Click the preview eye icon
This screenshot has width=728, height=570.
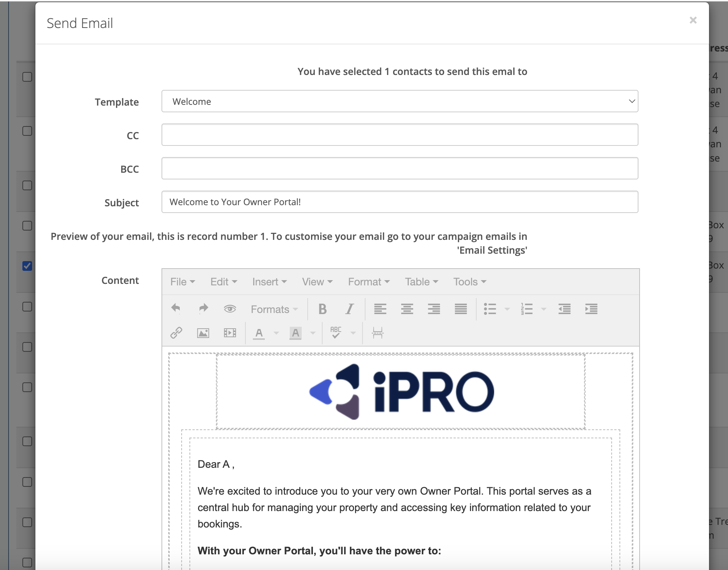[x=230, y=309]
